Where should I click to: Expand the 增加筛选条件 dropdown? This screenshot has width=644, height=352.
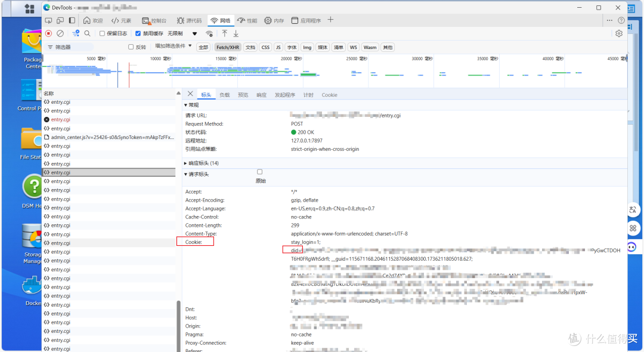171,47
